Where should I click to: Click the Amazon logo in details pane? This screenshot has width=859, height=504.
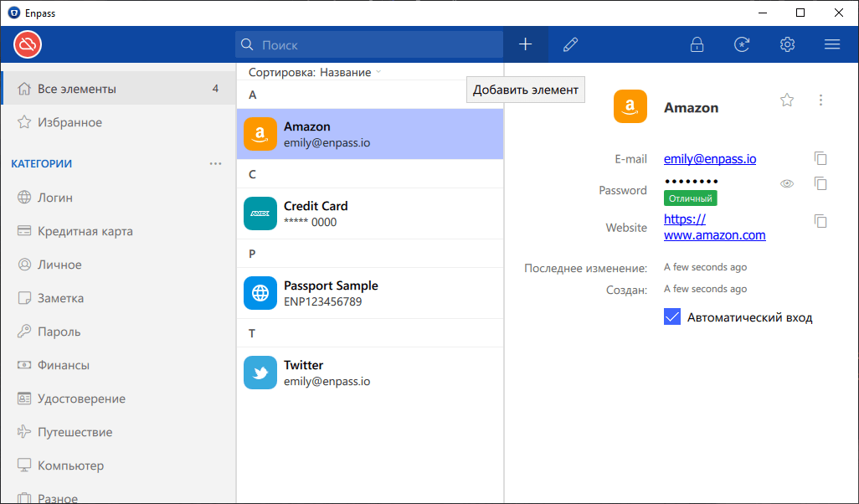click(x=630, y=106)
